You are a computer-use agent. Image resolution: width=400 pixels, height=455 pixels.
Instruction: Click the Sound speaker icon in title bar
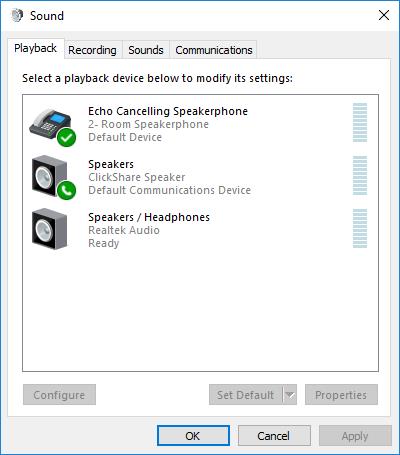tap(17, 16)
